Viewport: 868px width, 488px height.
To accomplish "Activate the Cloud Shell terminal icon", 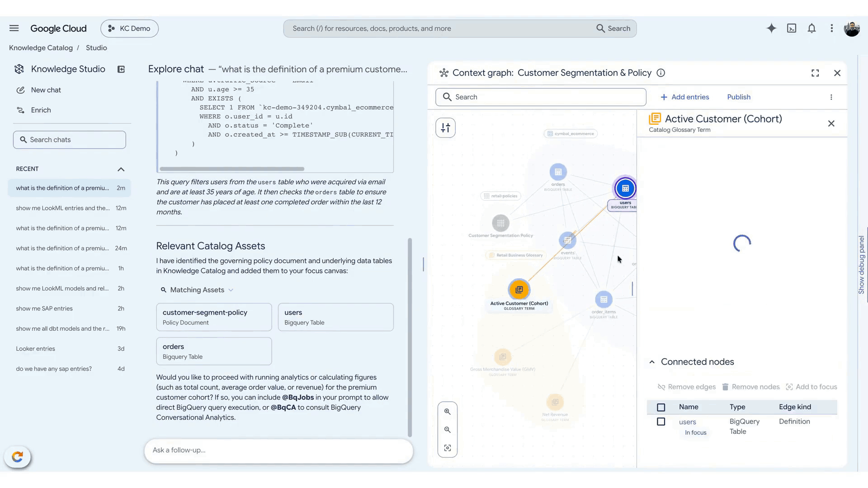I will tap(792, 28).
